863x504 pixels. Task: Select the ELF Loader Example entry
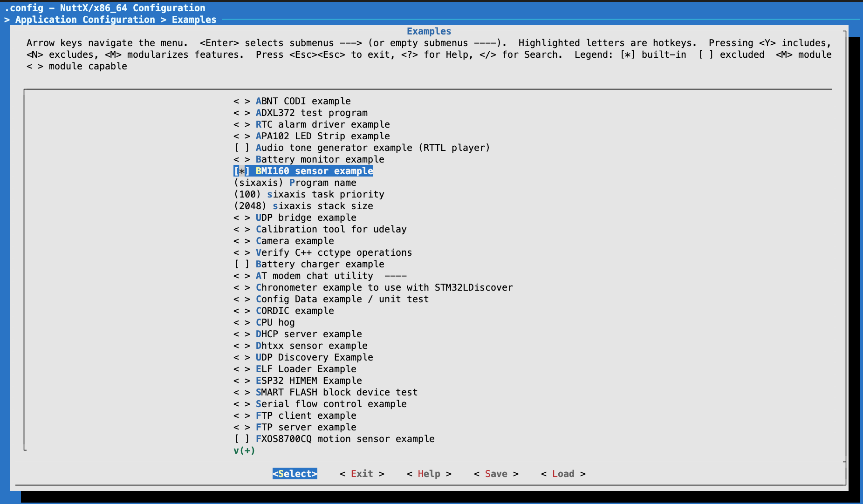click(x=306, y=369)
